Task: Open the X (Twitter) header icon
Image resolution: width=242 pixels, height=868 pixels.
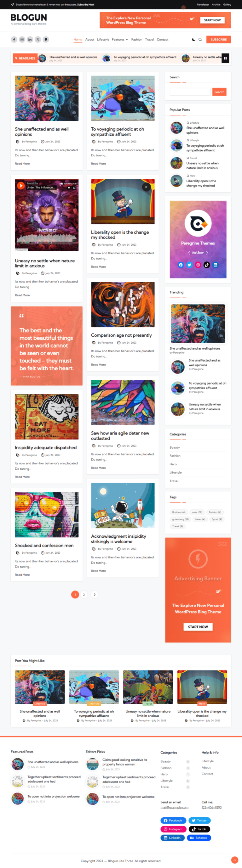Action: tap(38, 39)
